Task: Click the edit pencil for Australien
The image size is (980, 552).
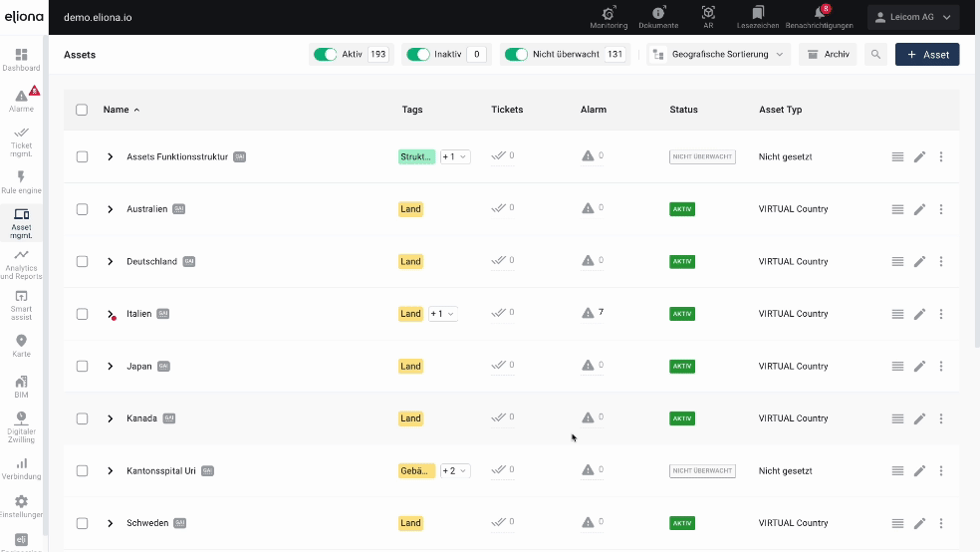Action: pyautogui.click(x=919, y=209)
